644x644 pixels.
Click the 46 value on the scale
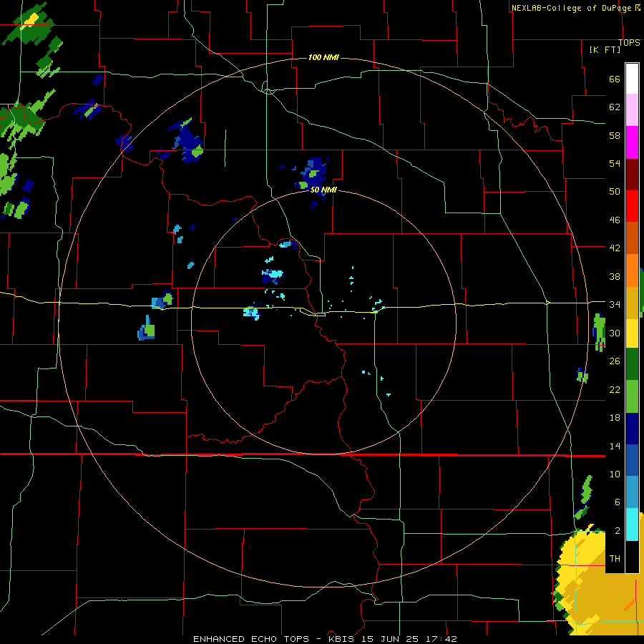tap(615, 220)
